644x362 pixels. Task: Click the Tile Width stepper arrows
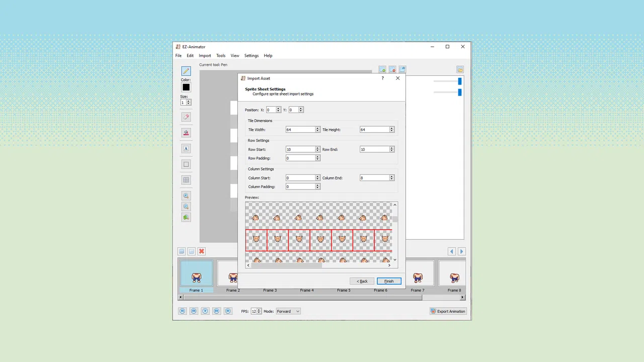(x=318, y=130)
